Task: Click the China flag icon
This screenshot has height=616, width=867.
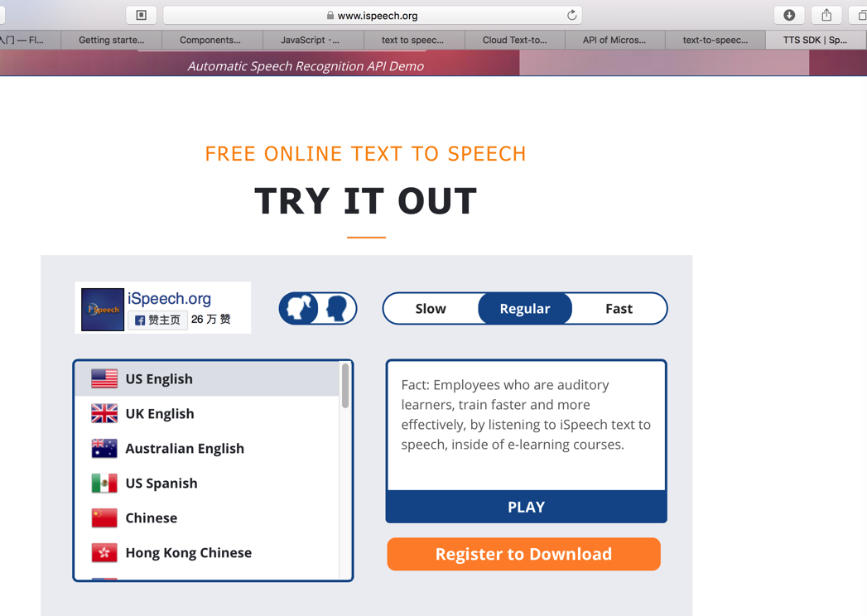Action: (x=104, y=518)
